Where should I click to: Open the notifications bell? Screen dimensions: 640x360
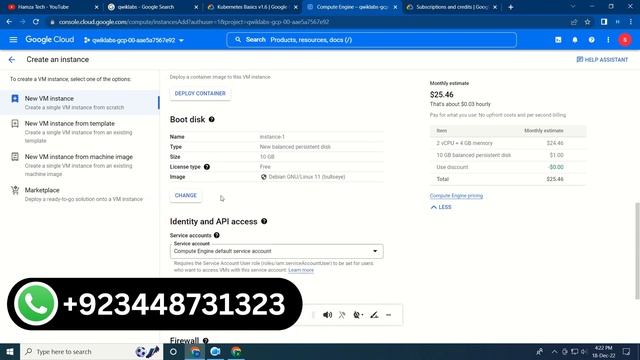[575, 40]
